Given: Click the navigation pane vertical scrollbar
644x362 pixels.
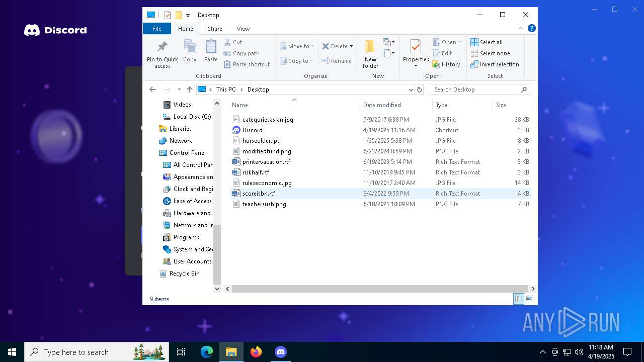Looking at the screenshot, I should click(217, 254).
